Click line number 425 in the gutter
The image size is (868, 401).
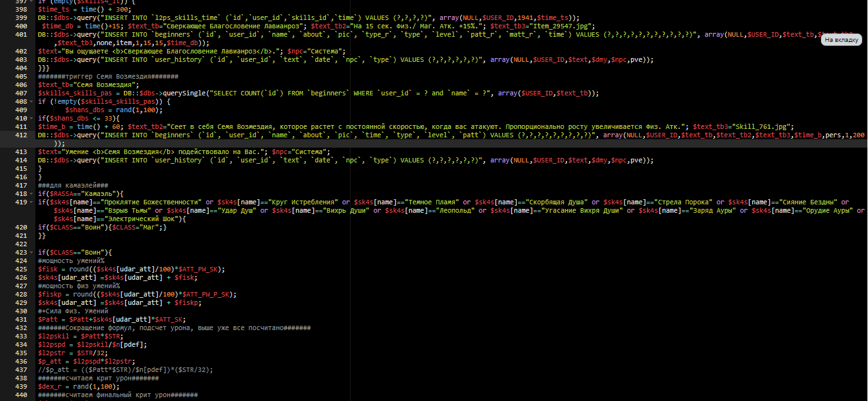click(x=19, y=269)
